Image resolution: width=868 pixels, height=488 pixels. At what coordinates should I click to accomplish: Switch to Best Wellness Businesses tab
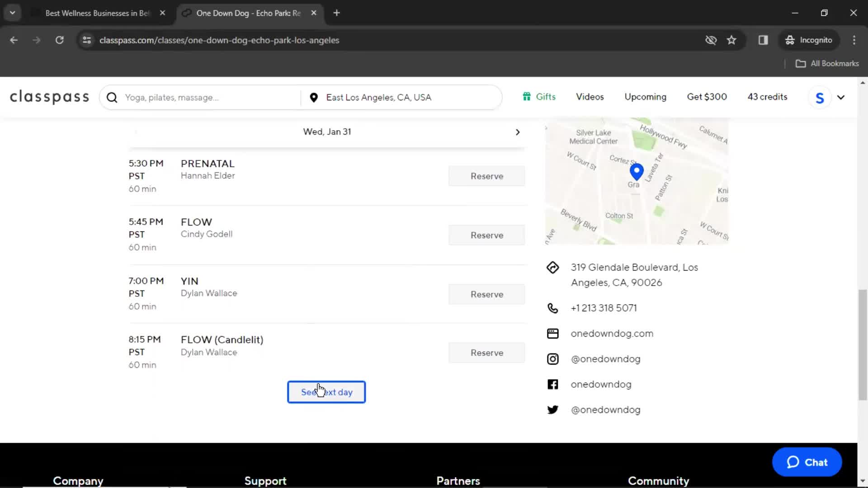tap(97, 13)
